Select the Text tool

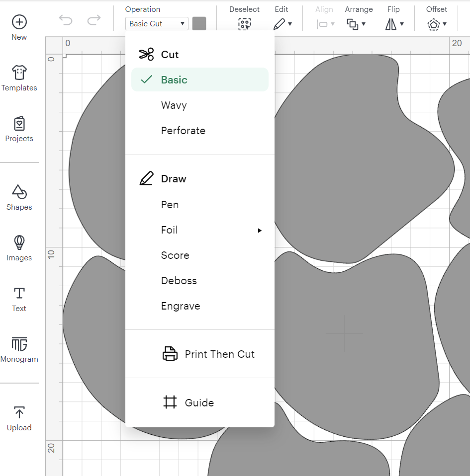[x=19, y=294]
